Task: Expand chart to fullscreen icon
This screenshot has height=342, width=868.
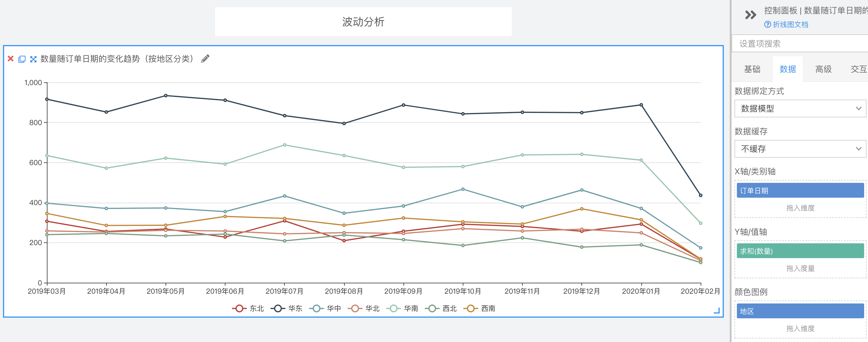Action: tap(33, 59)
